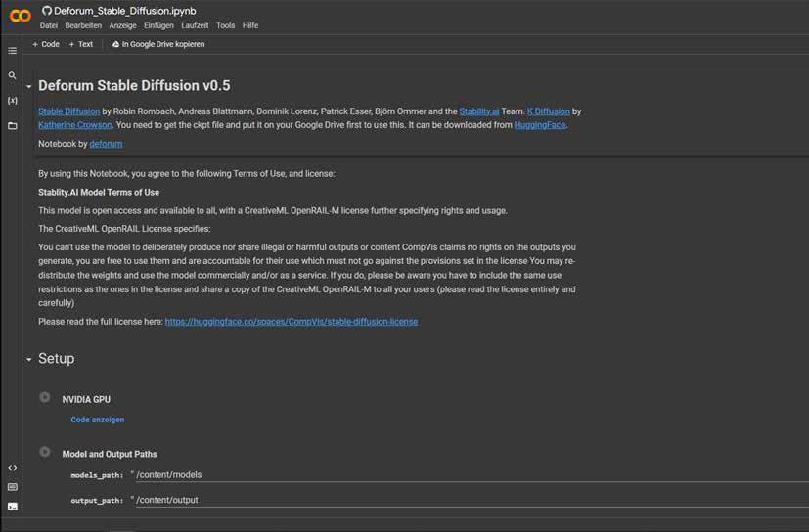The height and width of the screenshot is (532, 809).
Task: Open the variables {x} sidebar icon
Action: 13,101
